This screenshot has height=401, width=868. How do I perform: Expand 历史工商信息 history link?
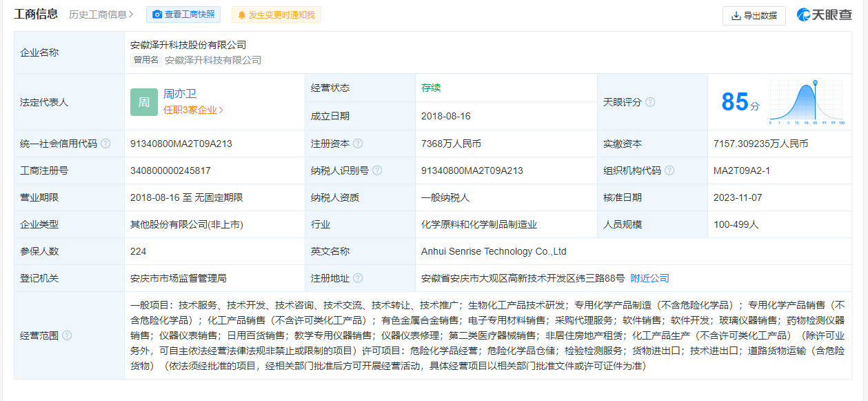tap(102, 14)
